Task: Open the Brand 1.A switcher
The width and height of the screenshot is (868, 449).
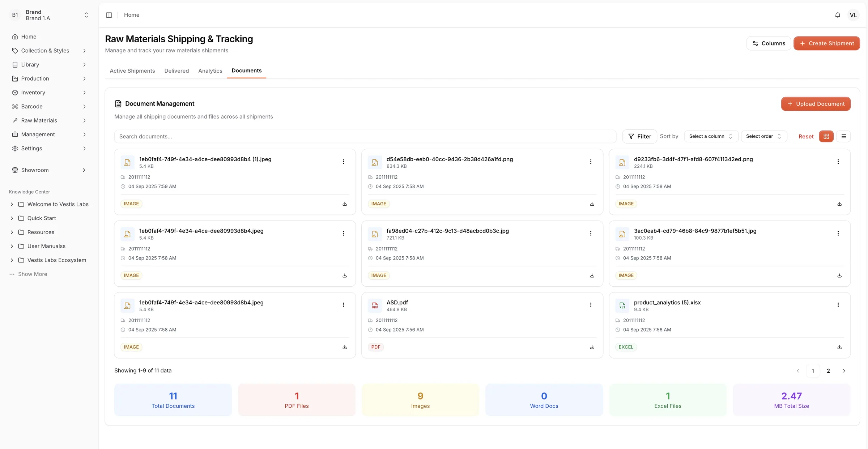Action: pos(50,15)
